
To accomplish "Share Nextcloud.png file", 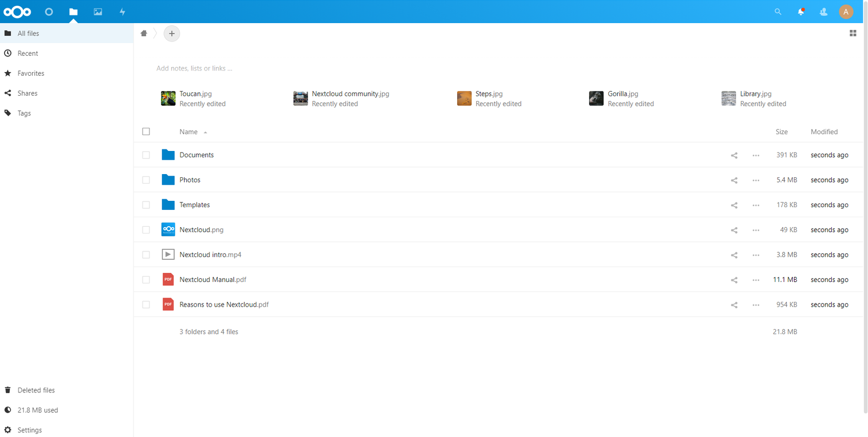I will coord(734,230).
